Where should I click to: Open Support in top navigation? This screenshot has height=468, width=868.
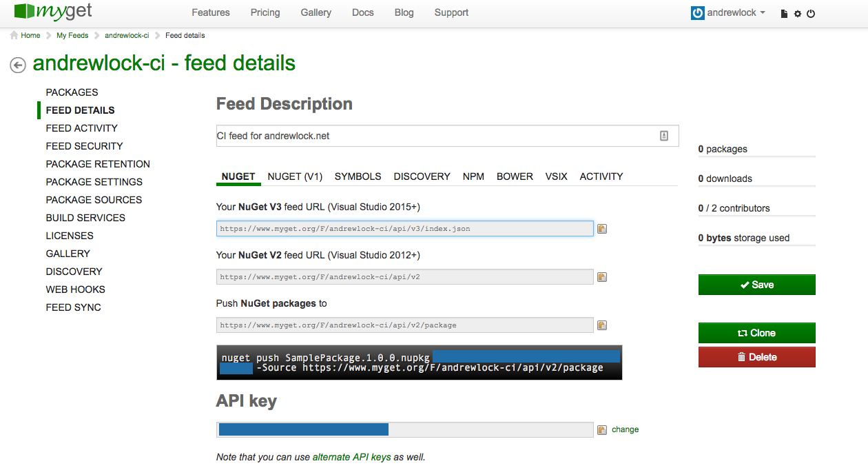click(452, 12)
